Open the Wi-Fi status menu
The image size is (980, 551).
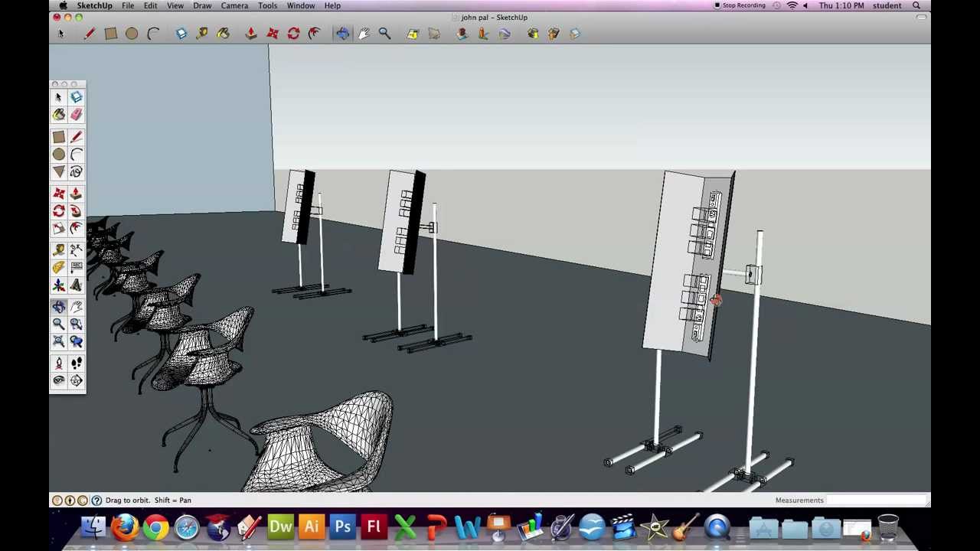(792, 5)
